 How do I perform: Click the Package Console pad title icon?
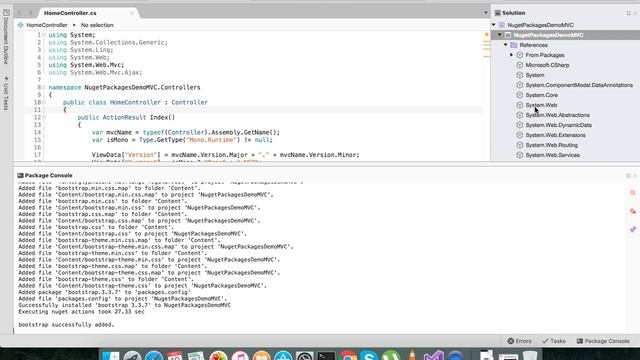20,176
